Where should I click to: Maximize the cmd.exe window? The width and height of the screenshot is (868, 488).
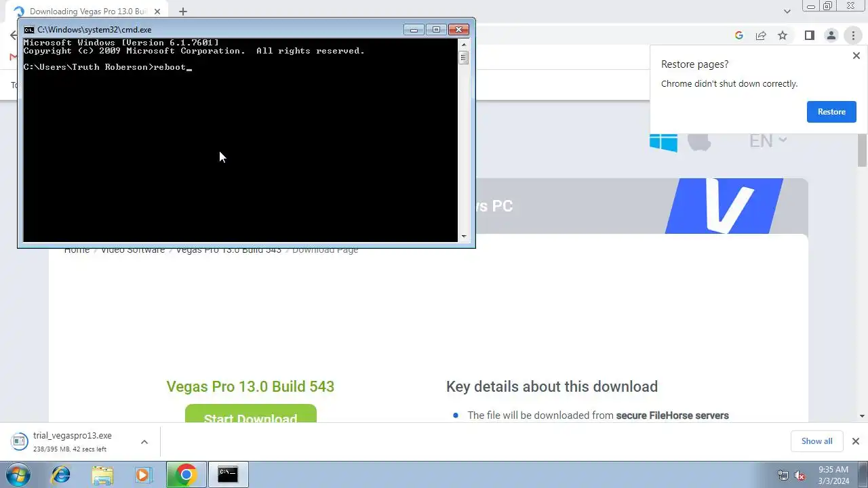click(x=436, y=30)
